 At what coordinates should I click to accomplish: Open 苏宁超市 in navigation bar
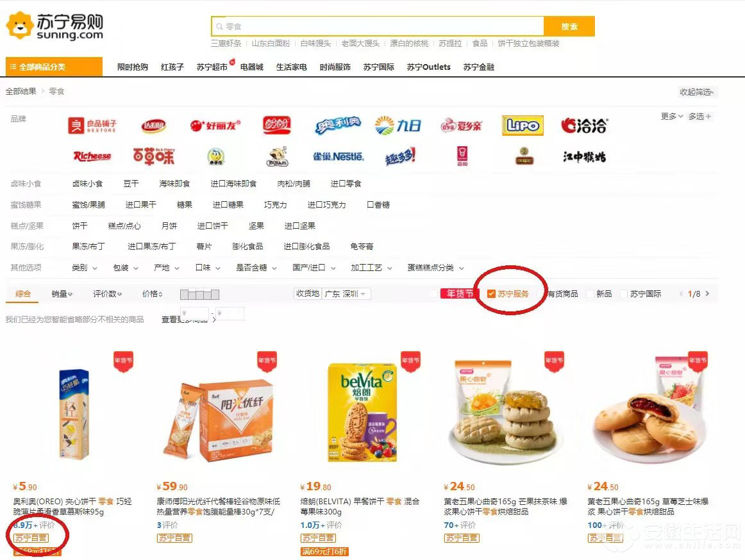point(212,67)
